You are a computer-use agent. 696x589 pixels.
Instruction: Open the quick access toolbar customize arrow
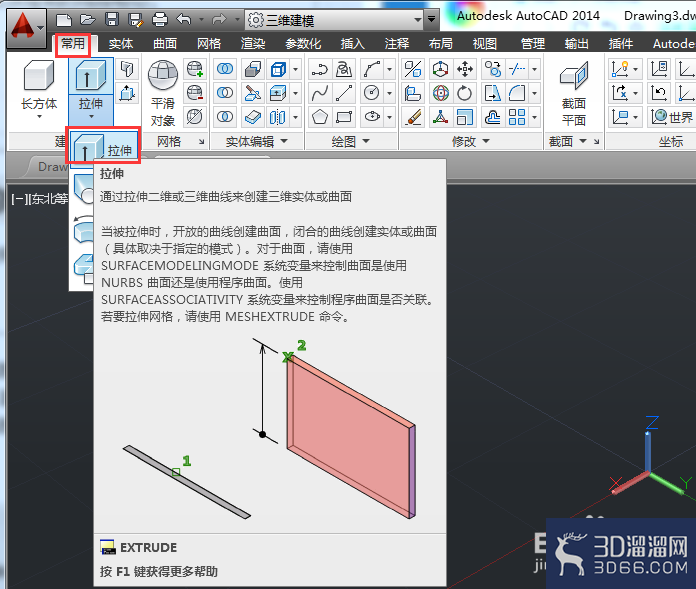pos(431,20)
